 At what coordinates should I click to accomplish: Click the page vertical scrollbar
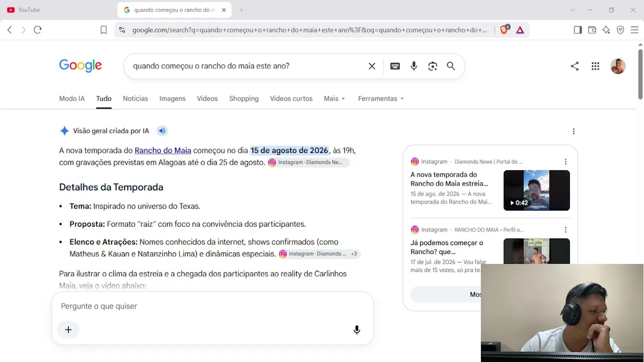pos(640,74)
